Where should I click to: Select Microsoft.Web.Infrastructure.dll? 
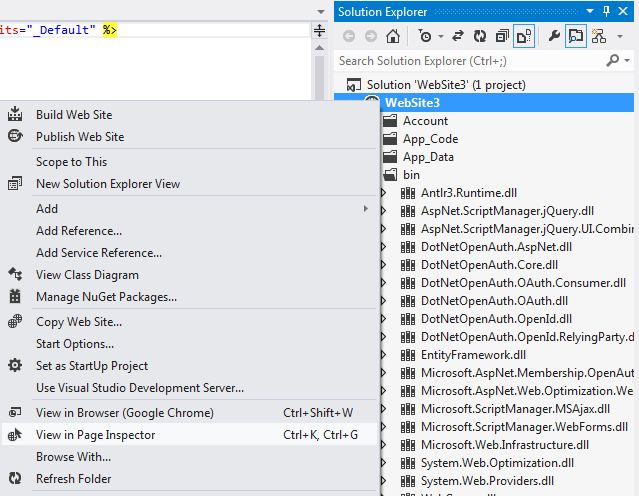click(x=505, y=445)
